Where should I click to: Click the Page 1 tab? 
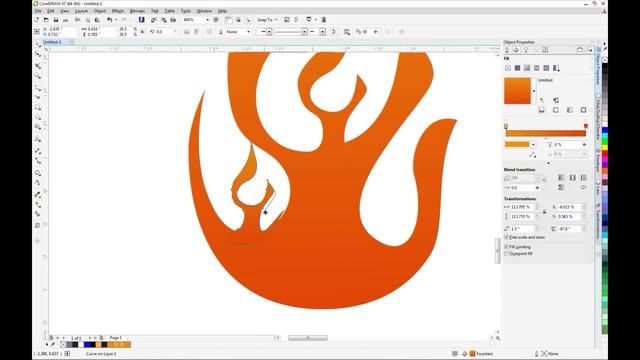(x=116, y=338)
